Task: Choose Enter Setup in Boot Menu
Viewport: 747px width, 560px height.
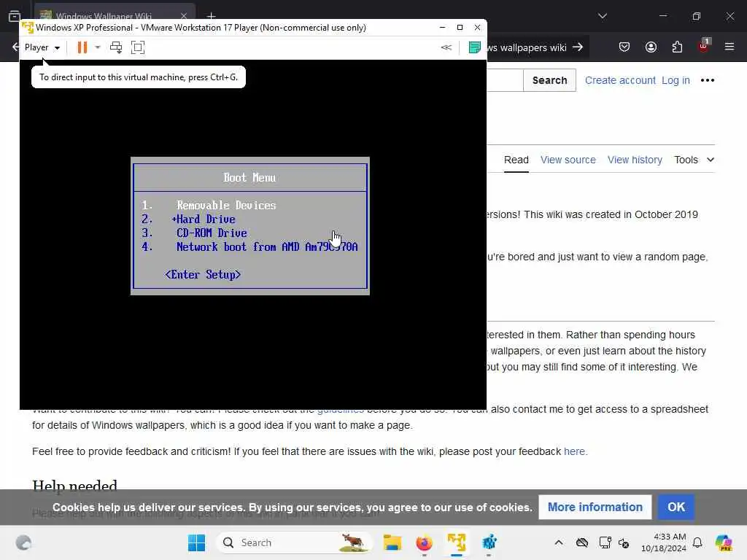Action: [x=203, y=275]
